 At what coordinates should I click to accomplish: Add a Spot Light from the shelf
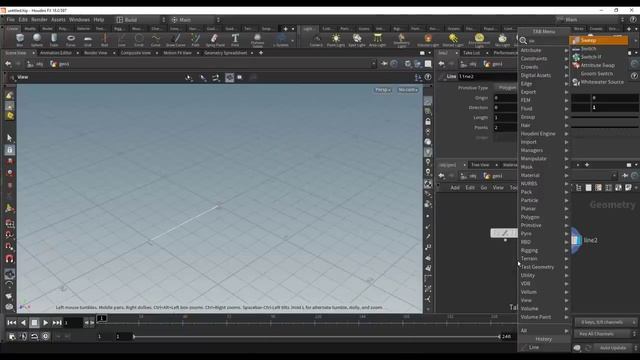coord(357,40)
